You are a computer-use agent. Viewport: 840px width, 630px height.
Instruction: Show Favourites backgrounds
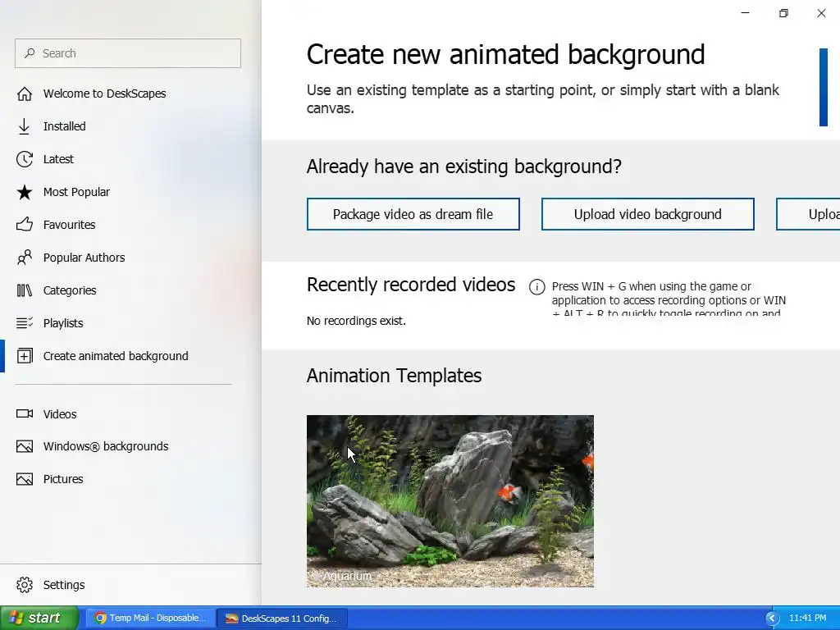(69, 225)
